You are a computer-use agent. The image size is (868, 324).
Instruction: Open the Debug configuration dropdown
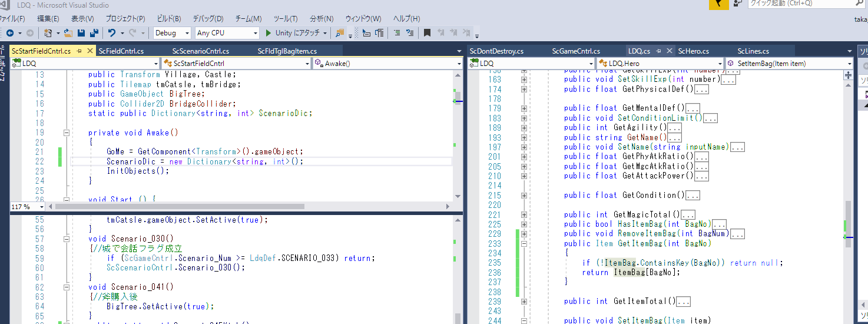click(x=172, y=33)
